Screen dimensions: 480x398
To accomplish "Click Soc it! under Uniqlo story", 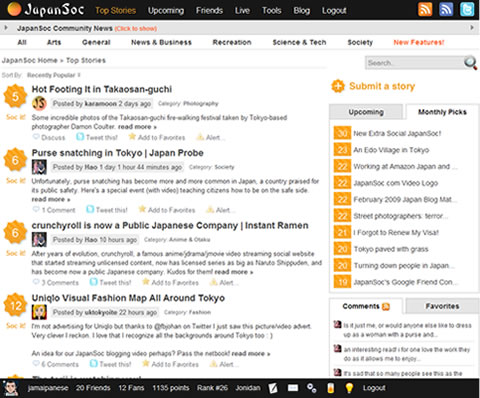I will click(x=16, y=326).
